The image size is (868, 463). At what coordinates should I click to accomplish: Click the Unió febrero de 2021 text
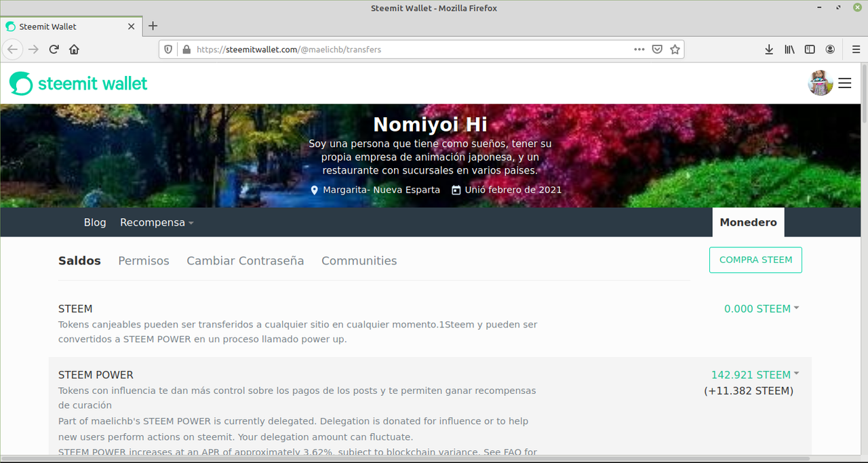coord(513,190)
